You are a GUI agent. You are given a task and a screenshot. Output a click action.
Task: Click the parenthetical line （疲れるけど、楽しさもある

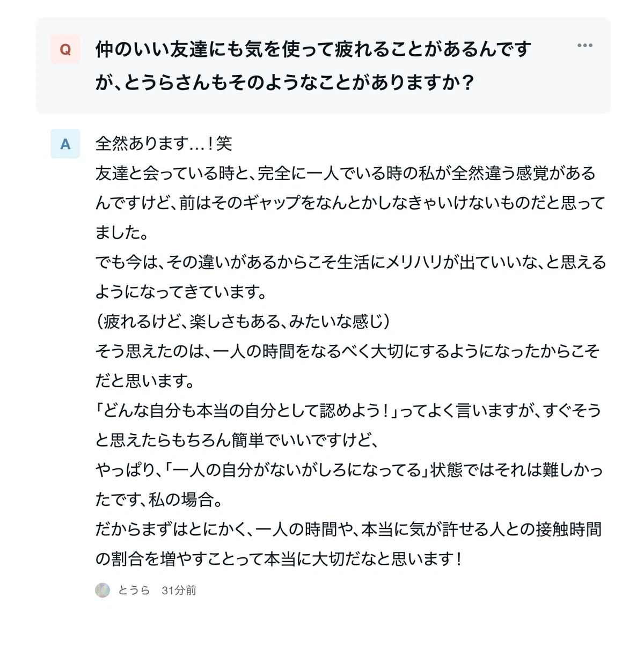[x=243, y=321]
